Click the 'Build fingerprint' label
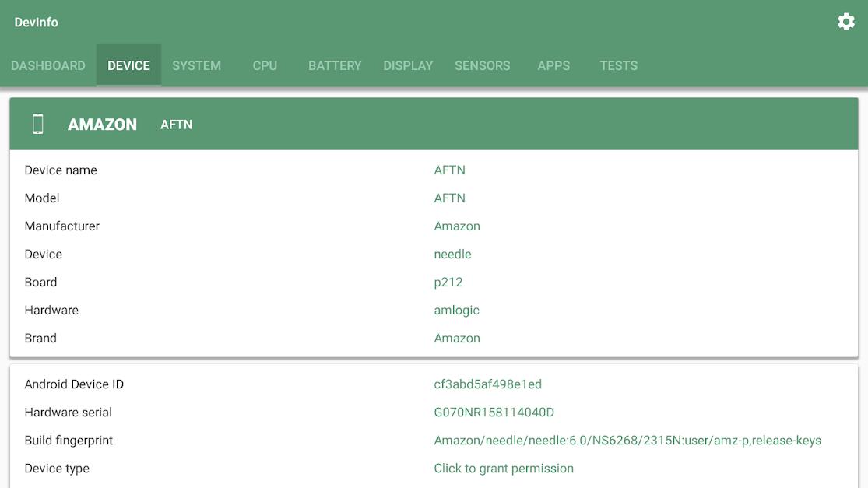The image size is (868, 488). pyautogui.click(x=69, y=441)
